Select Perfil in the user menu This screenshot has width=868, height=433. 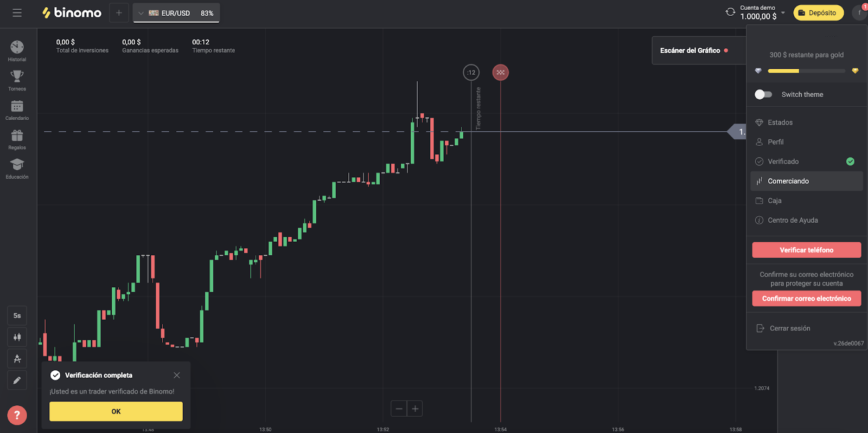coord(776,142)
